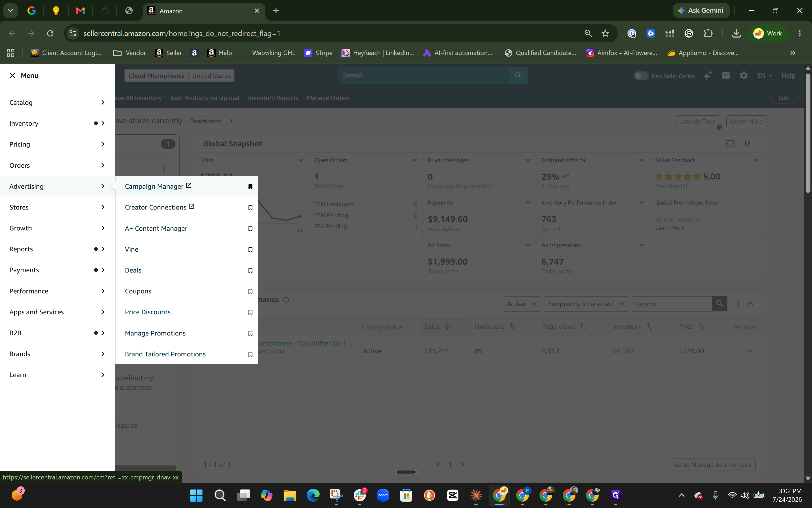Open Brand Tailored Promotions entry
Screen dimensions: 812x508
point(165,354)
